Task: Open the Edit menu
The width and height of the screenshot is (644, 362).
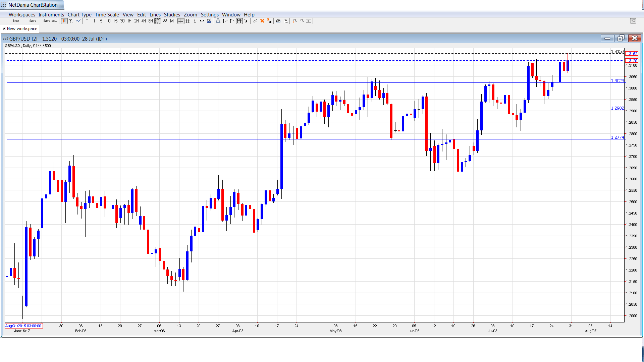Action: [x=142, y=15]
